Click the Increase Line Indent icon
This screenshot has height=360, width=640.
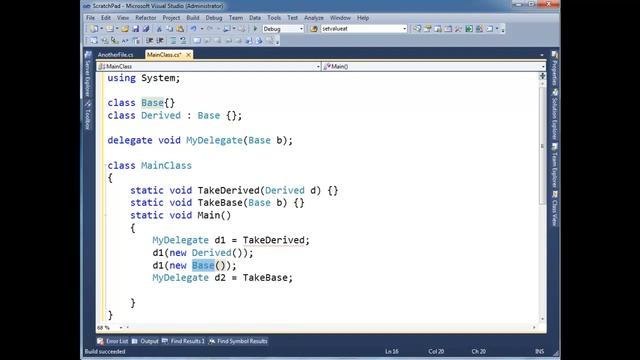point(160,40)
